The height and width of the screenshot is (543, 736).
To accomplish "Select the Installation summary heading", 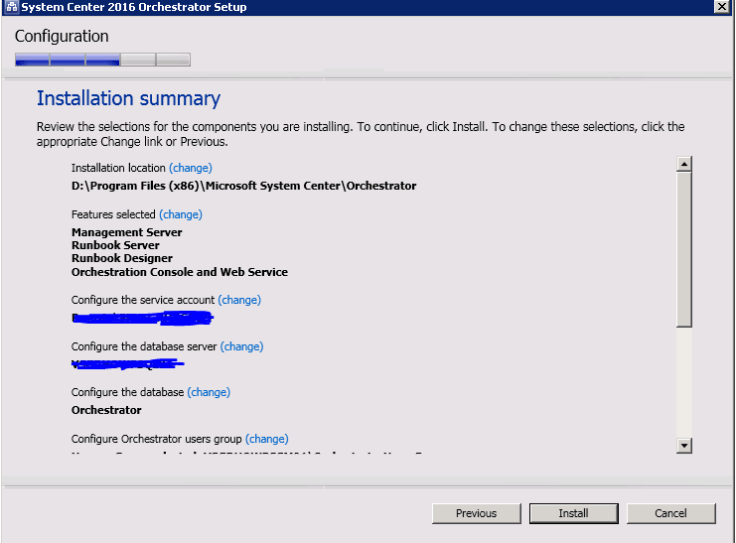I will click(128, 98).
